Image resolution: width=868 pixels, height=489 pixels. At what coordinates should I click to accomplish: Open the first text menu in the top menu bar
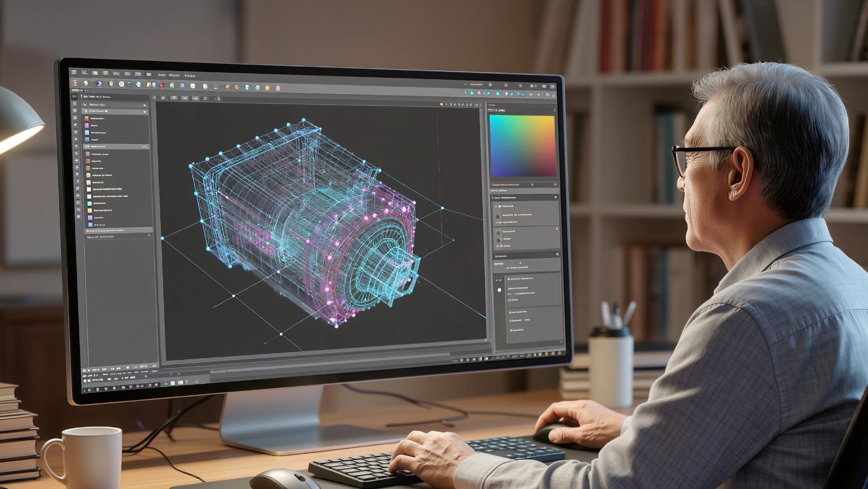[161, 75]
